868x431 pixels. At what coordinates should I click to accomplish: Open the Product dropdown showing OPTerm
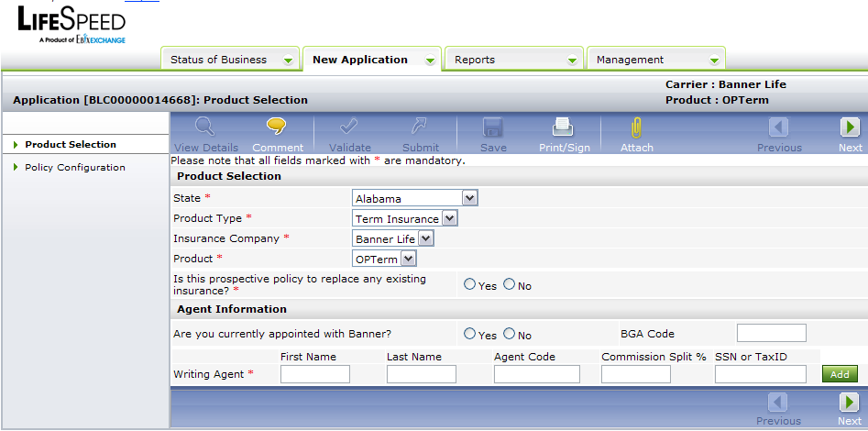pos(384,259)
